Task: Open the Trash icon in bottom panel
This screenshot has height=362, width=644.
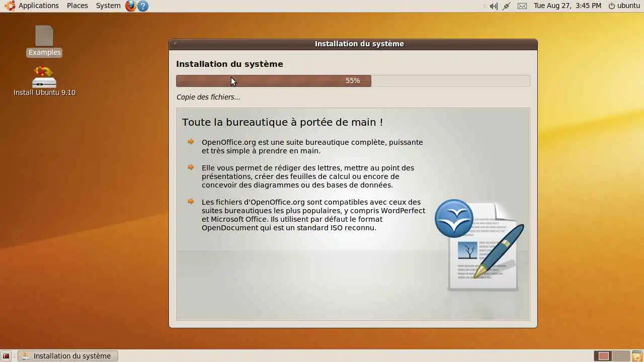Action: [637, 356]
